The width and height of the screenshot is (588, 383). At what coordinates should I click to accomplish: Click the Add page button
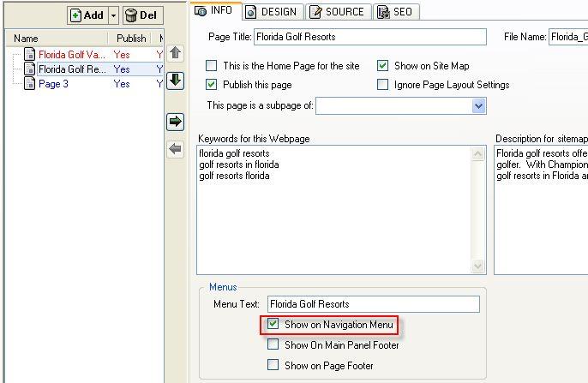coord(87,15)
